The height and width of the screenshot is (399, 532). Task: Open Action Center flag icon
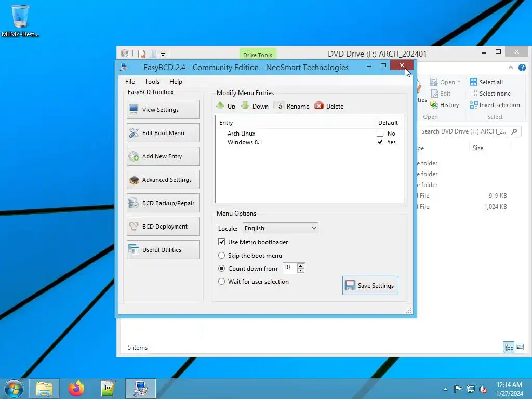458,389
